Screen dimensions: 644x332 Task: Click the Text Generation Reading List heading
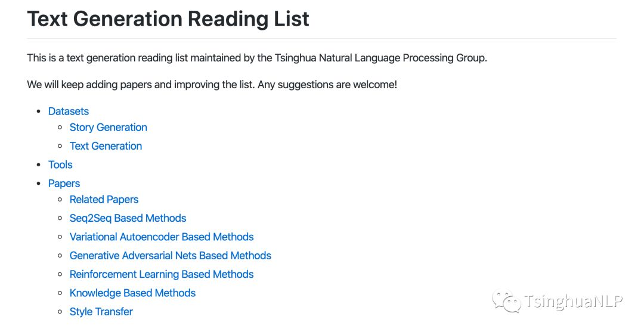[168, 19]
